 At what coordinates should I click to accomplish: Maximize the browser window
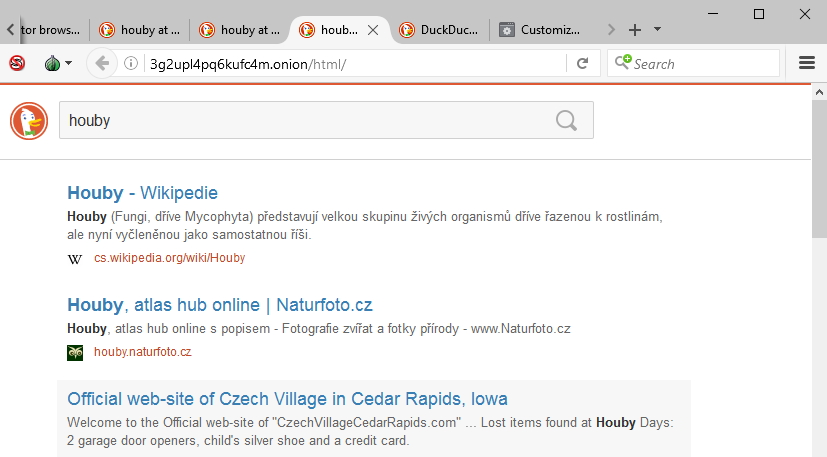[x=758, y=14]
